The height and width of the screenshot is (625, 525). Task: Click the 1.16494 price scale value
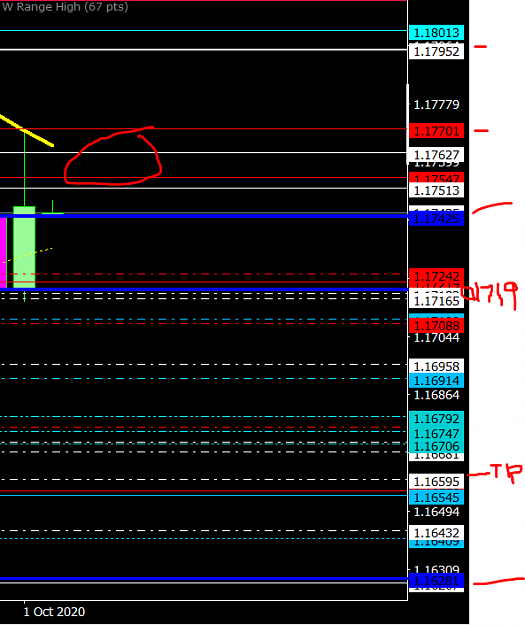(x=437, y=512)
